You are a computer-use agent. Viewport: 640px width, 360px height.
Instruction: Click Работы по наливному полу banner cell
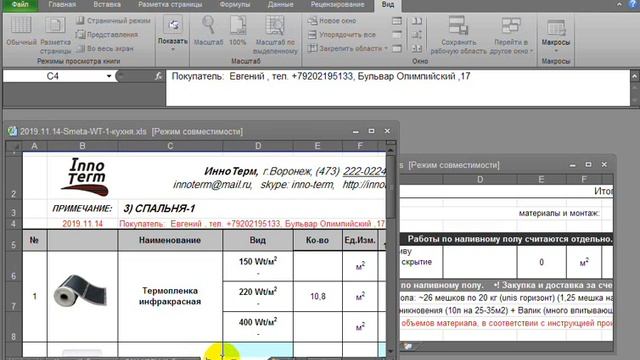coord(506,239)
